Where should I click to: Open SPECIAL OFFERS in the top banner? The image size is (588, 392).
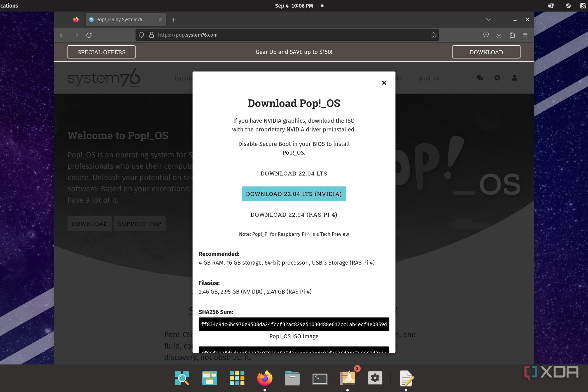coord(101,52)
